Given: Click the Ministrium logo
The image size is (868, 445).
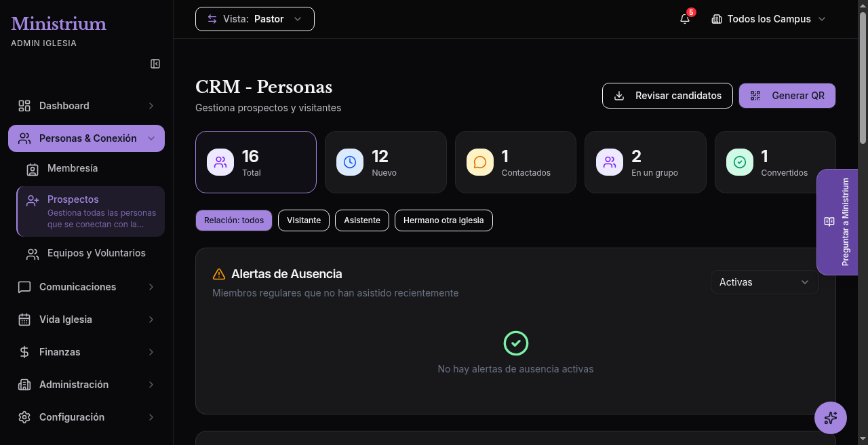Looking at the screenshot, I should tap(59, 24).
